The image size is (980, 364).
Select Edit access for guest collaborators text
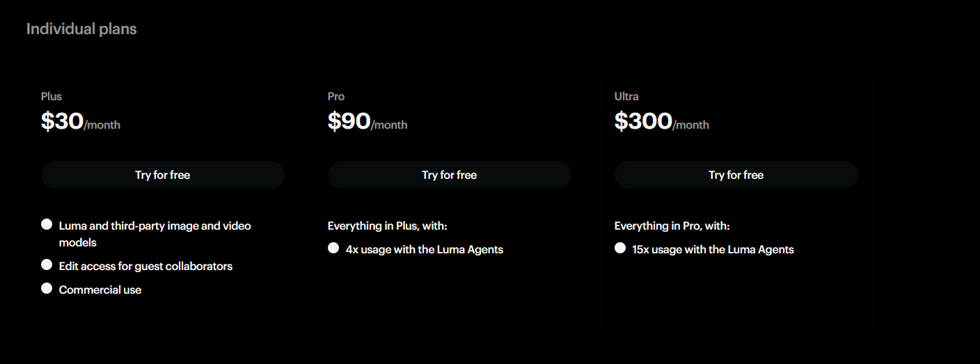point(145,266)
